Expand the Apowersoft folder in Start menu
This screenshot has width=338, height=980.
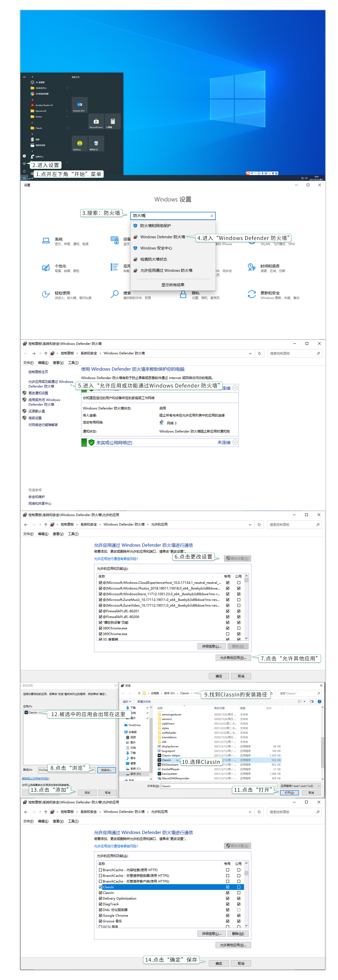(x=67, y=111)
